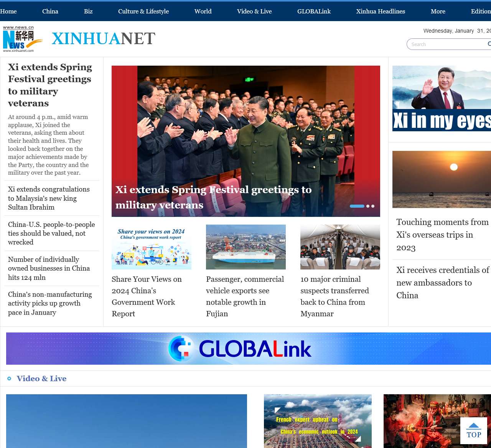Image resolution: width=491 pixels, height=448 pixels.
Task: Open Xi in my eyes banner
Action: [x=442, y=98]
